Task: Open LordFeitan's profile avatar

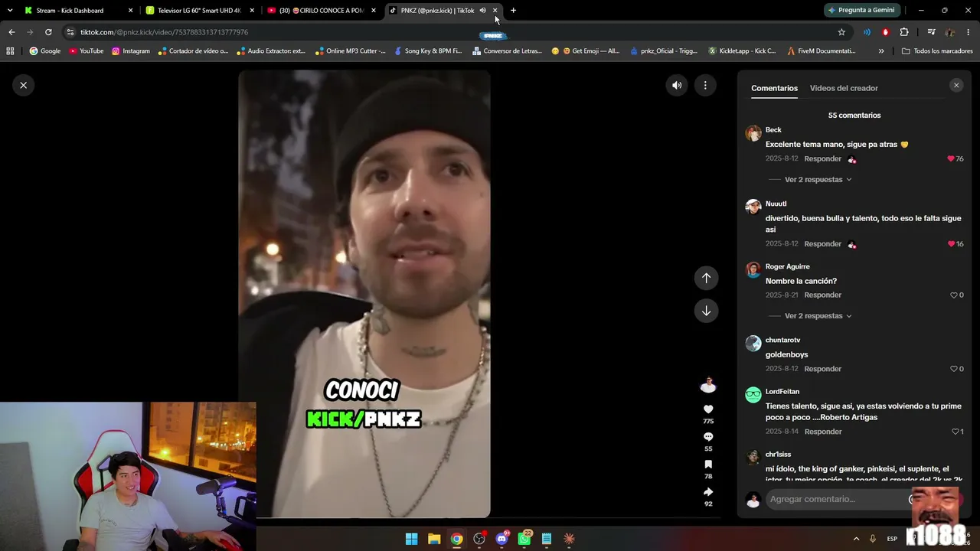Action: [x=753, y=395]
